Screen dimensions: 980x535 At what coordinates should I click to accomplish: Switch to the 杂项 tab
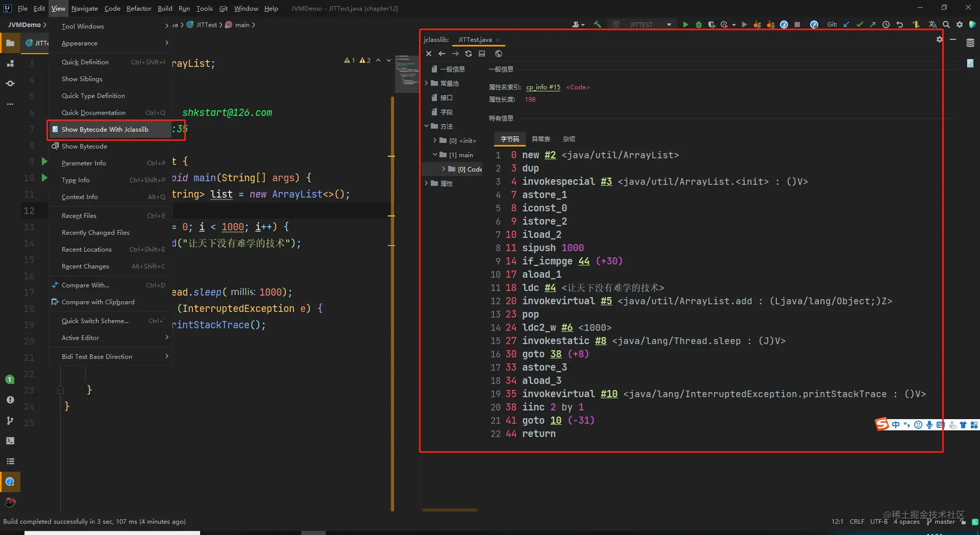[569, 139]
